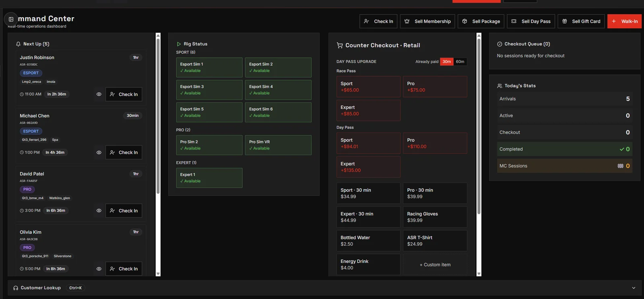Click the Rig Status play icon
Viewport: 644px width, 299px height.
click(179, 44)
